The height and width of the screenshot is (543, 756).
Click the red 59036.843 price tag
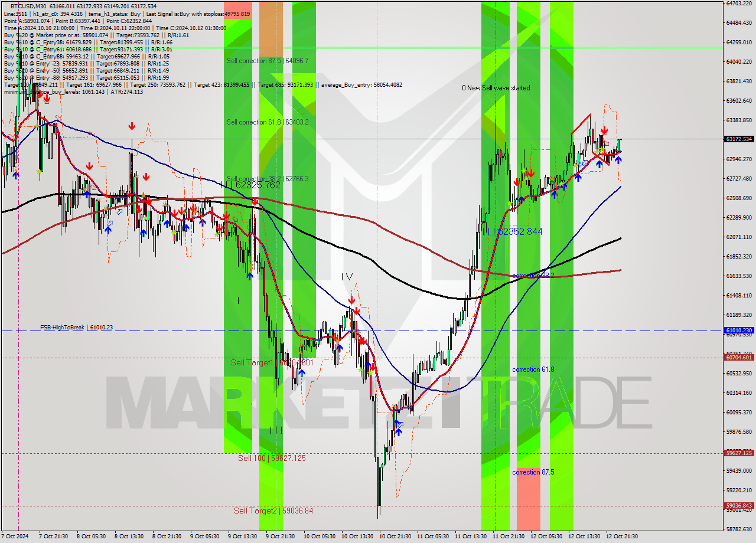coord(738,505)
